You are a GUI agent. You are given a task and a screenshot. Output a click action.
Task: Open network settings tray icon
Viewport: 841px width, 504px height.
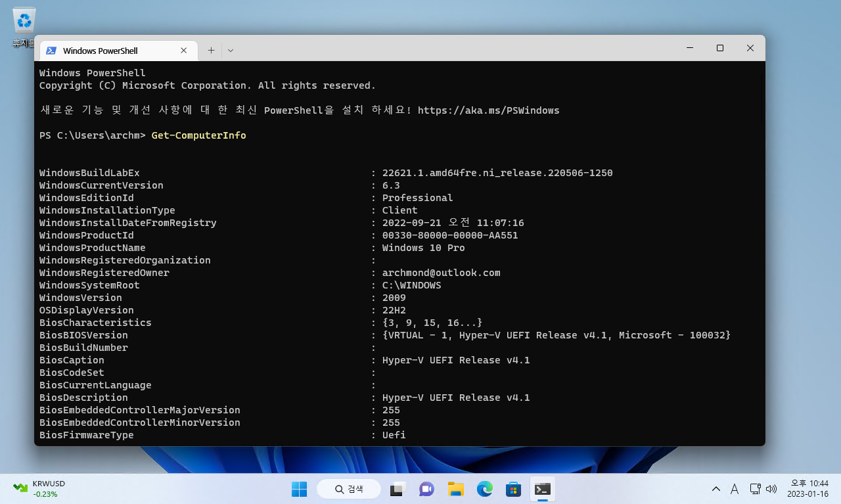coord(755,489)
